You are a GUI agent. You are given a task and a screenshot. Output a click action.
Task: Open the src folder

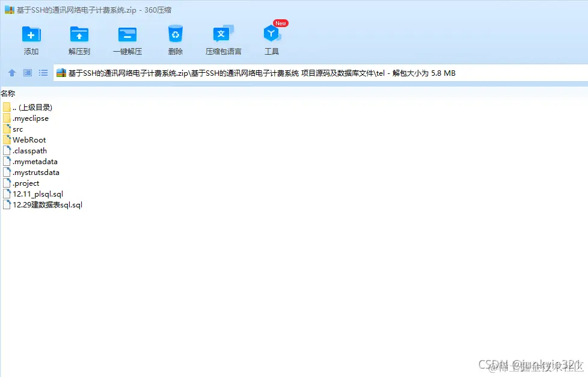(x=17, y=129)
